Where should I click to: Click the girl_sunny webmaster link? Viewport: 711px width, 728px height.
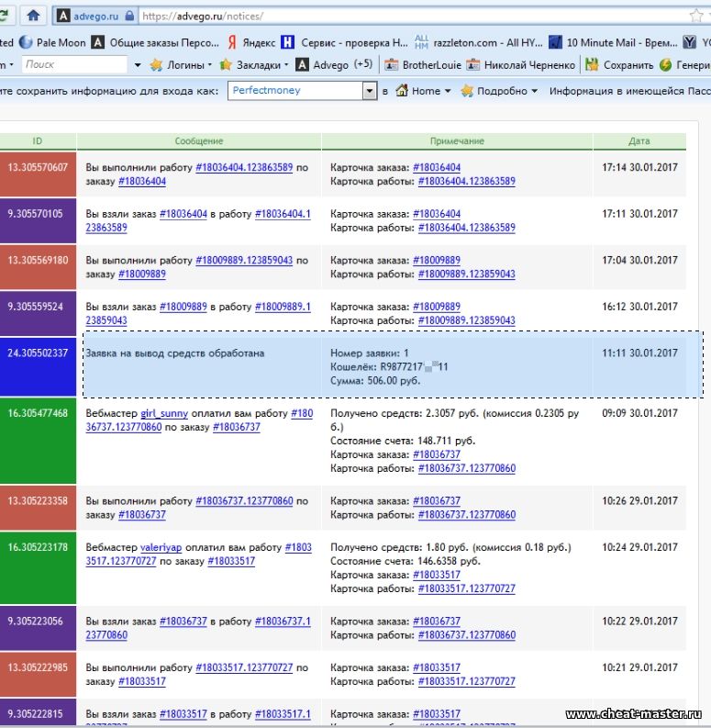[163, 414]
